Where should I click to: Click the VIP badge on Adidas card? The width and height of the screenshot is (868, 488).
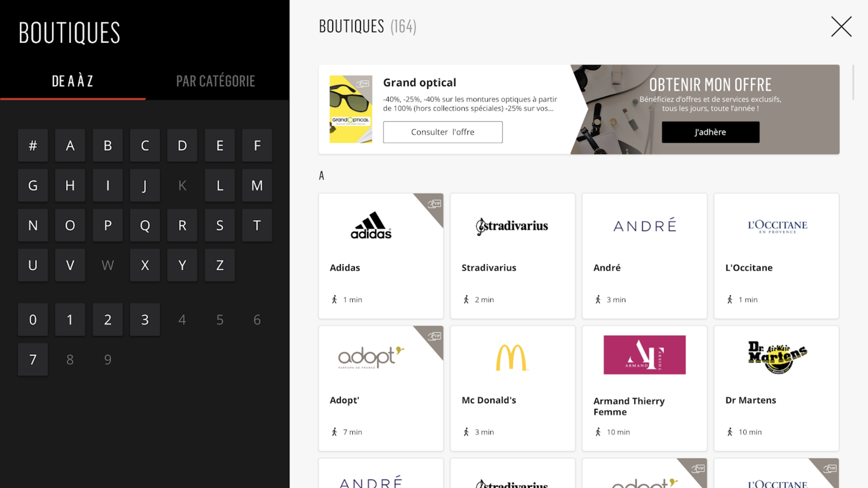(434, 204)
